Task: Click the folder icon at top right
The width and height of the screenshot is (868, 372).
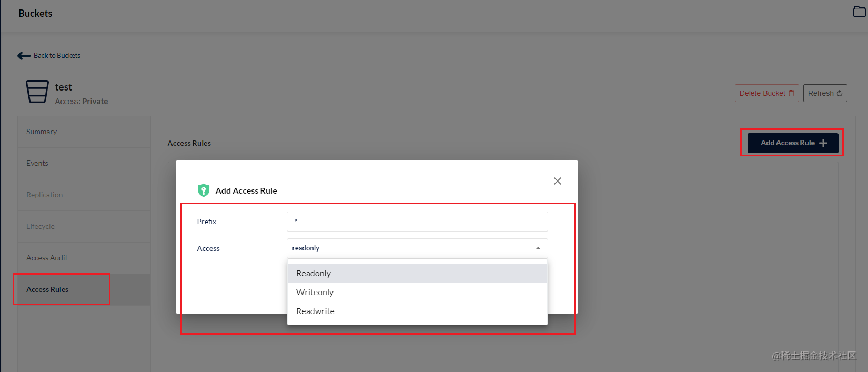Action: point(859,12)
